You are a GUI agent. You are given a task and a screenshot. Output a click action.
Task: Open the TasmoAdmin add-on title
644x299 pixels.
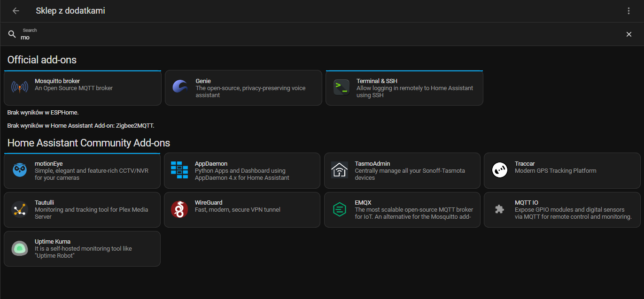click(372, 164)
